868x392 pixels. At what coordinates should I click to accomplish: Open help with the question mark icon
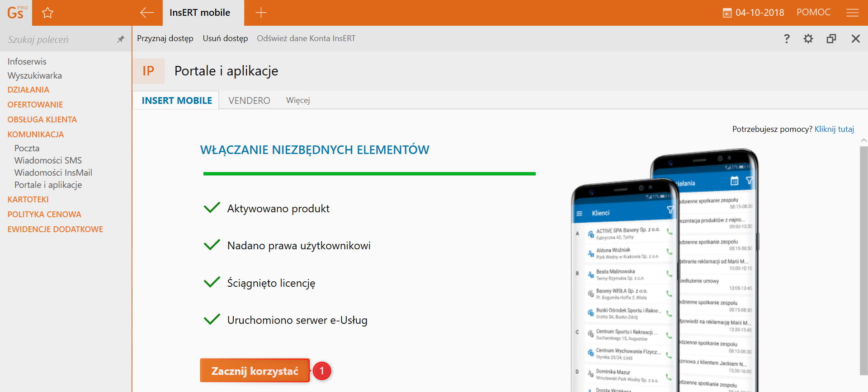pos(787,39)
